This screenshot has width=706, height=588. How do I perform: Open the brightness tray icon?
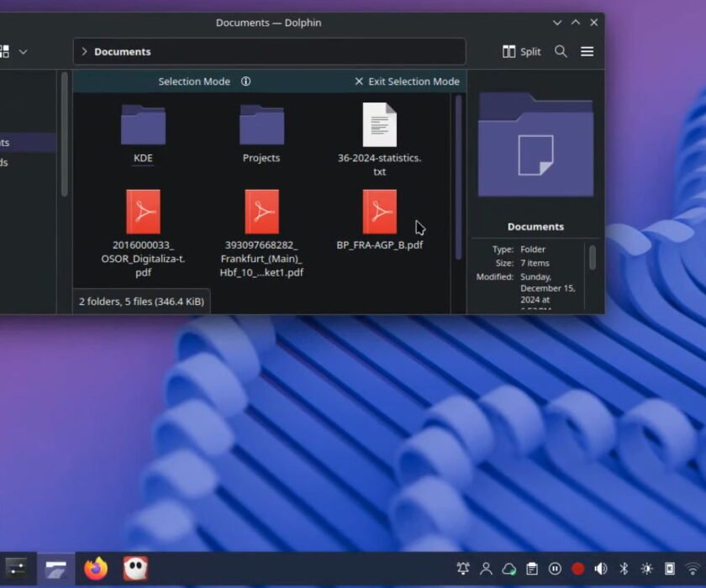point(646,569)
